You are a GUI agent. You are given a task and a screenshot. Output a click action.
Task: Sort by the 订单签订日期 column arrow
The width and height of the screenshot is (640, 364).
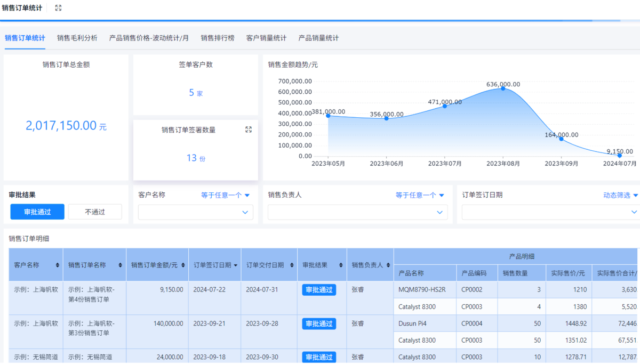click(236, 265)
